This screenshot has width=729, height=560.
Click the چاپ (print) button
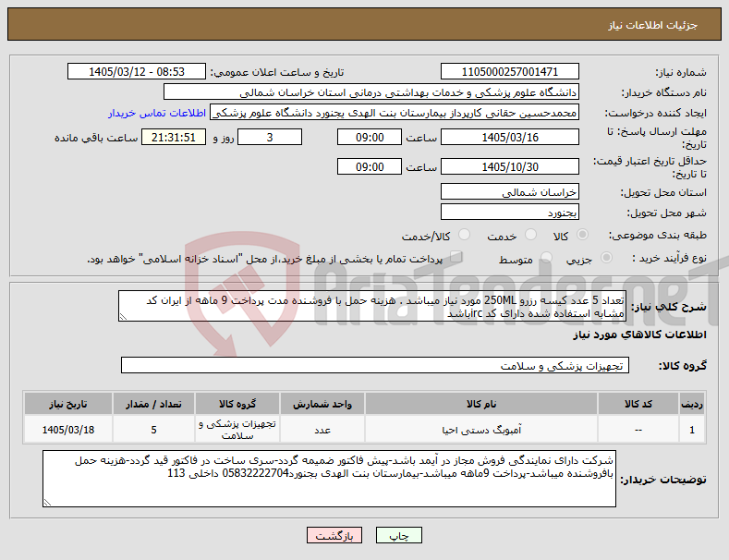click(x=399, y=535)
